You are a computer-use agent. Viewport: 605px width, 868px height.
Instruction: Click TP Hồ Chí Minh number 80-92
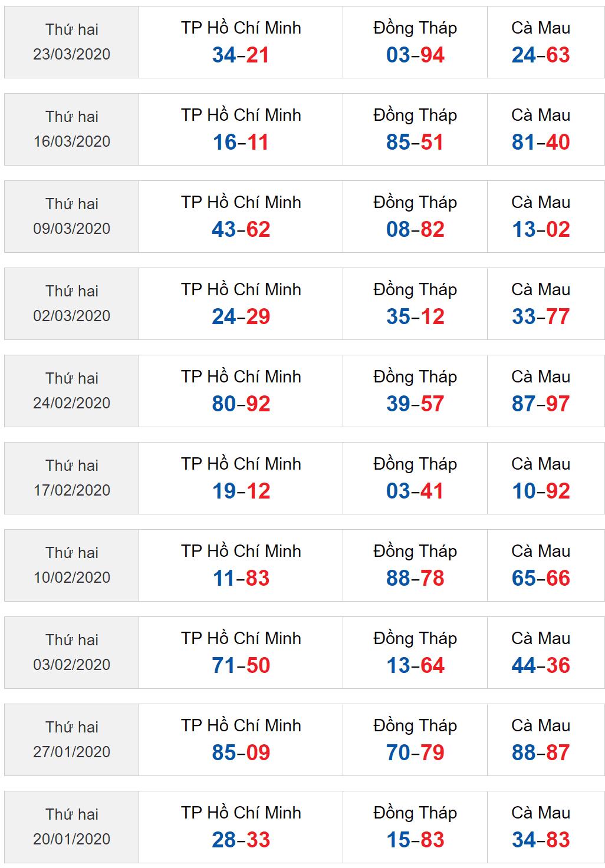point(241,404)
